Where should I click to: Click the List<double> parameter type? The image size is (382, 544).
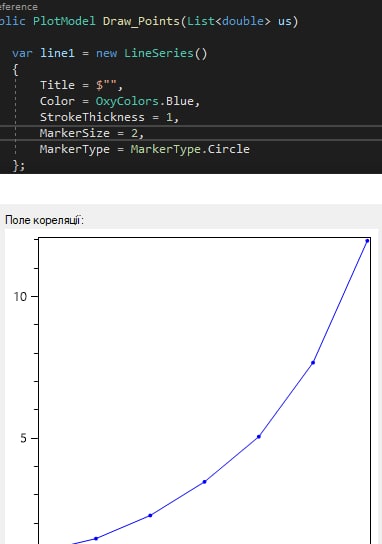(x=228, y=21)
